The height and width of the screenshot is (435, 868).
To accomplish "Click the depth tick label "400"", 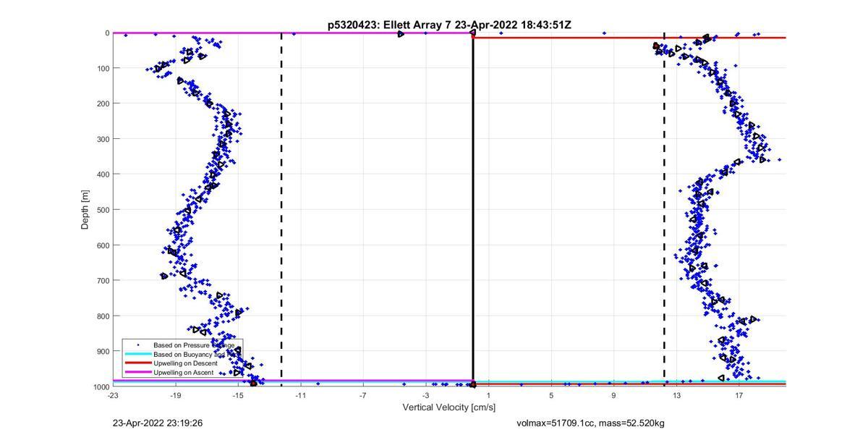I will point(103,174).
